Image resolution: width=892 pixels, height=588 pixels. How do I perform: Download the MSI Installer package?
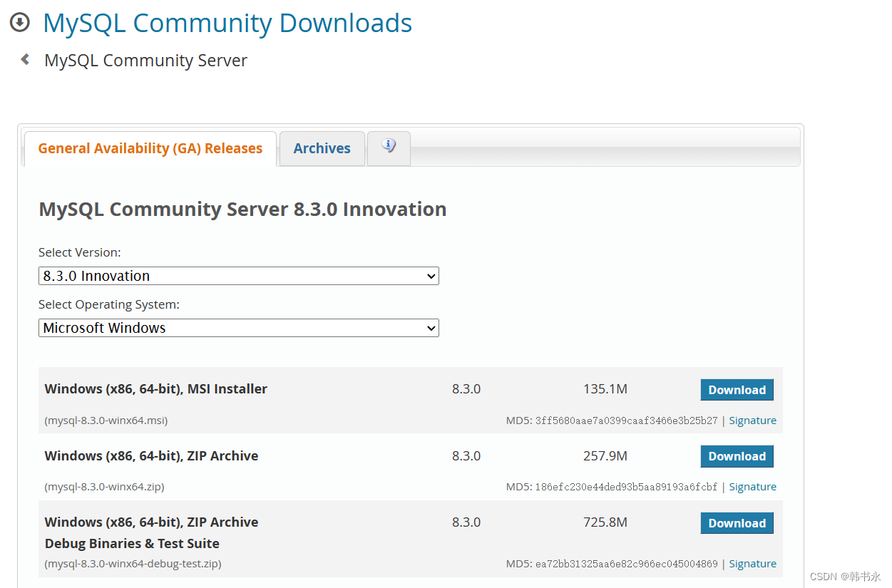(x=737, y=390)
